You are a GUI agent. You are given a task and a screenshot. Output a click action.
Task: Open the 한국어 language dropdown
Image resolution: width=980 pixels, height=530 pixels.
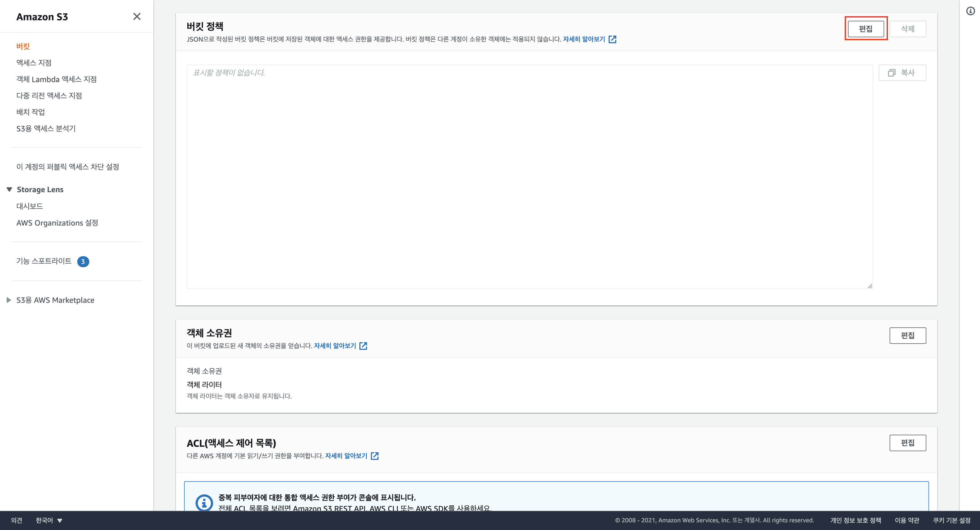(49, 520)
